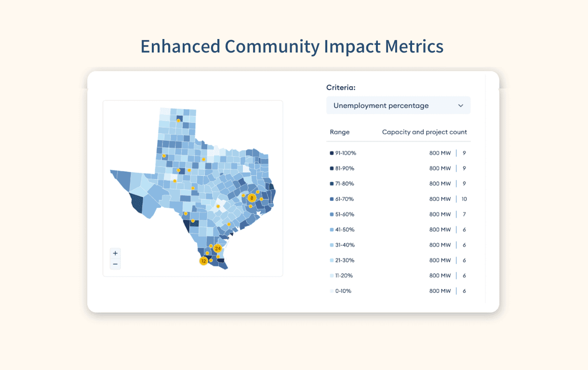This screenshot has height=370, width=588.
Task: Click the project count 10 in 61-70% row
Action: [x=464, y=199]
